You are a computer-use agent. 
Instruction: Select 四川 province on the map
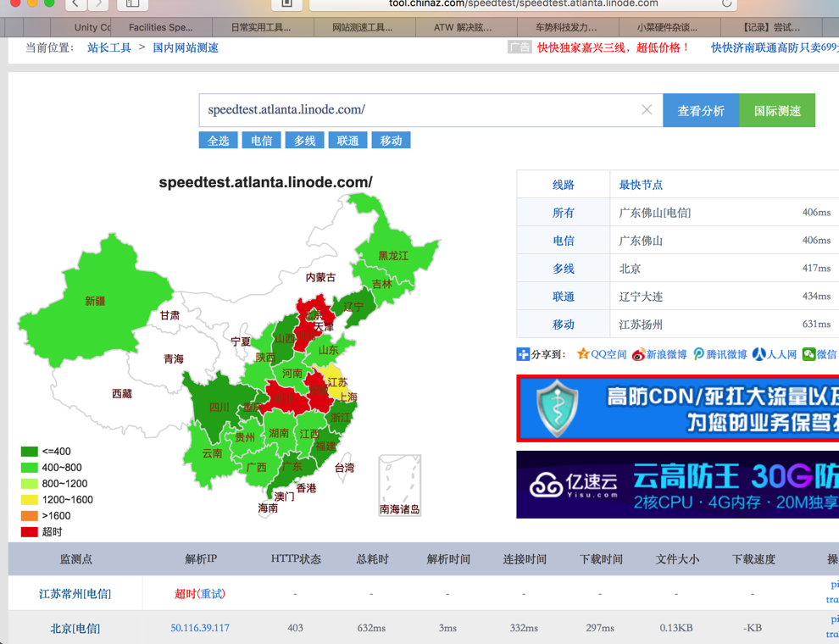[x=219, y=407]
